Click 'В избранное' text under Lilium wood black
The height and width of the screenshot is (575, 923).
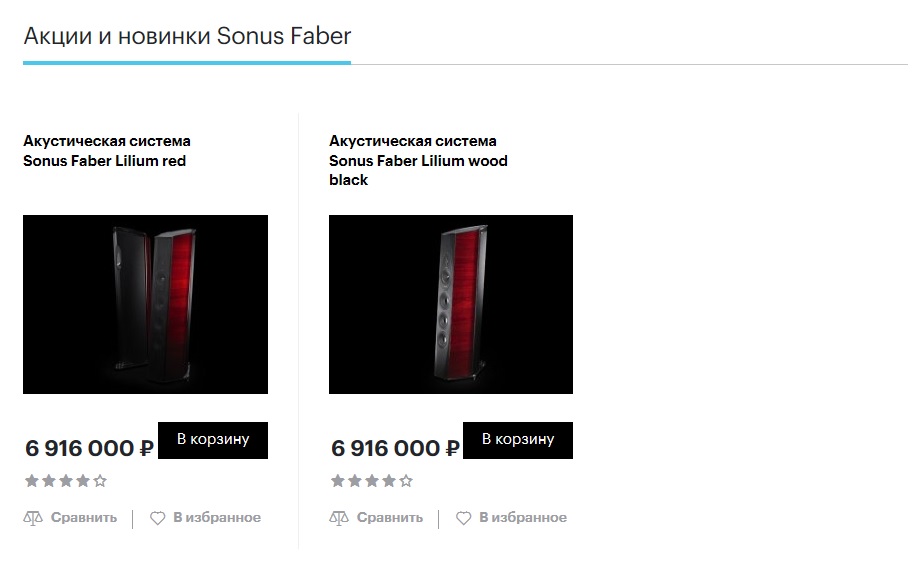pos(523,518)
